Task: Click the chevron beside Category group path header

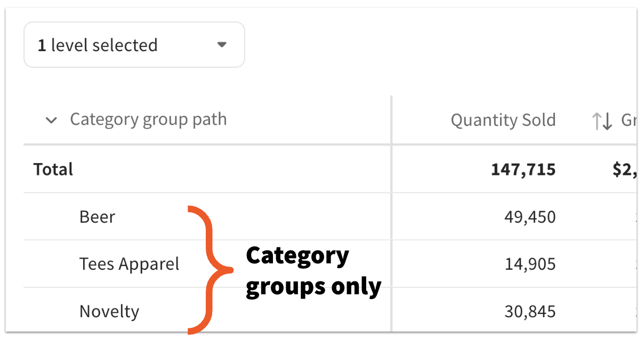Action: 51,120
